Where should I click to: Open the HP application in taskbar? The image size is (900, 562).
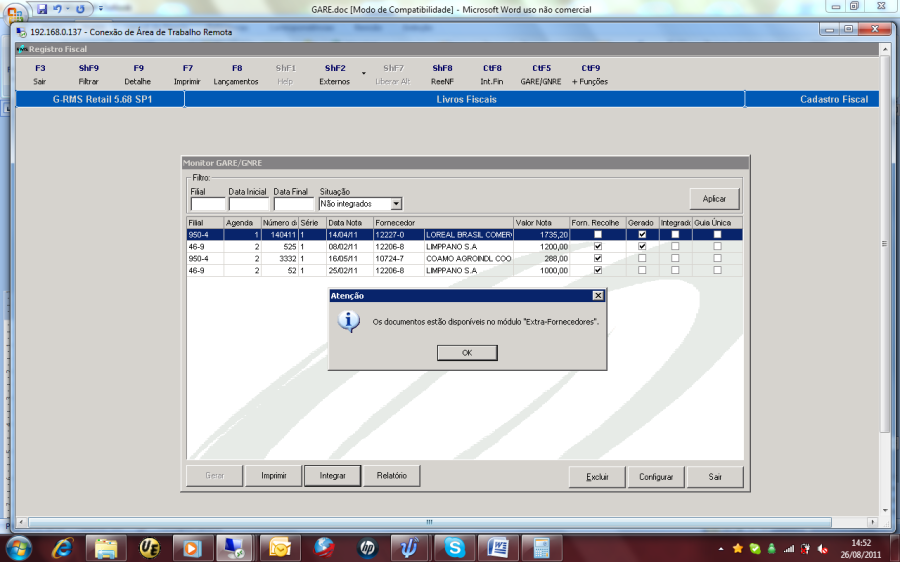click(367, 548)
